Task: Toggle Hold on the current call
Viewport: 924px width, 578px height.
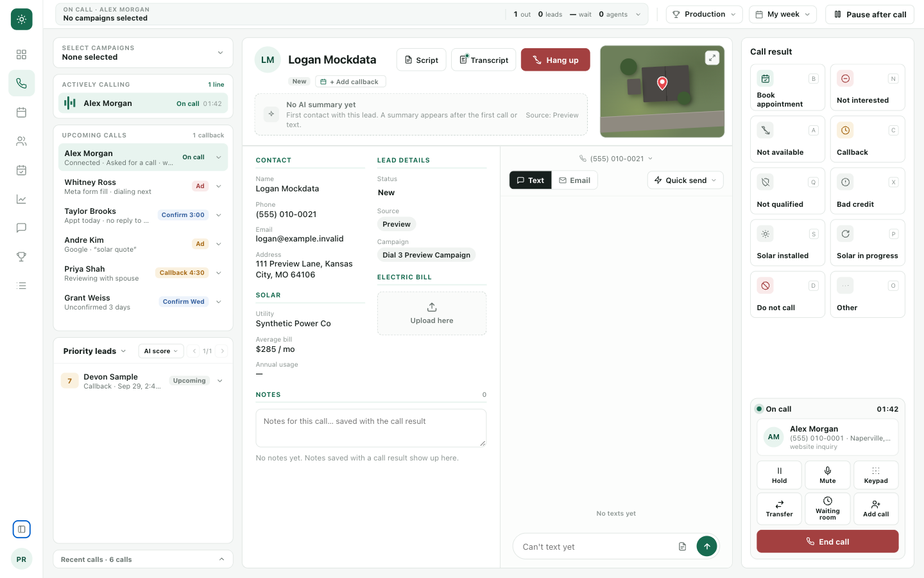Action: [779, 475]
